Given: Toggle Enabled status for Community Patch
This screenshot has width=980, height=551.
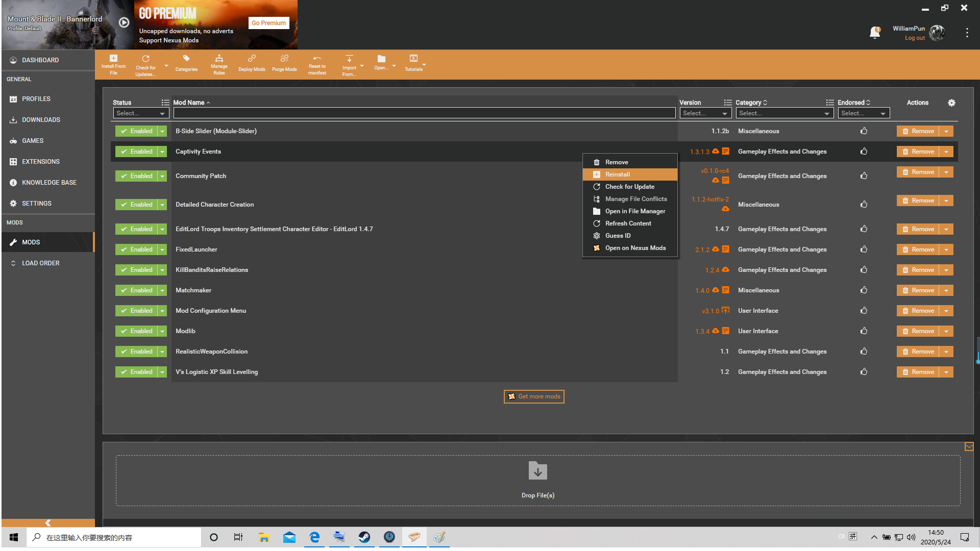Looking at the screenshot, I should pos(136,176).
